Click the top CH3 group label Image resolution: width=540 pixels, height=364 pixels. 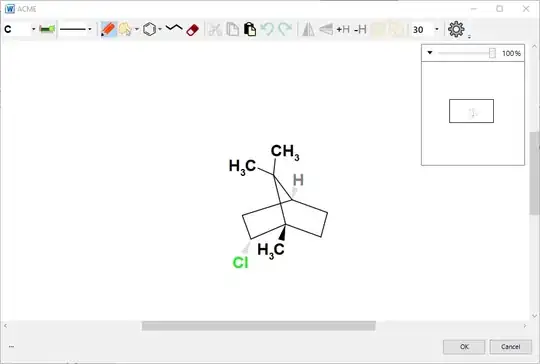[x=285, y=152]
